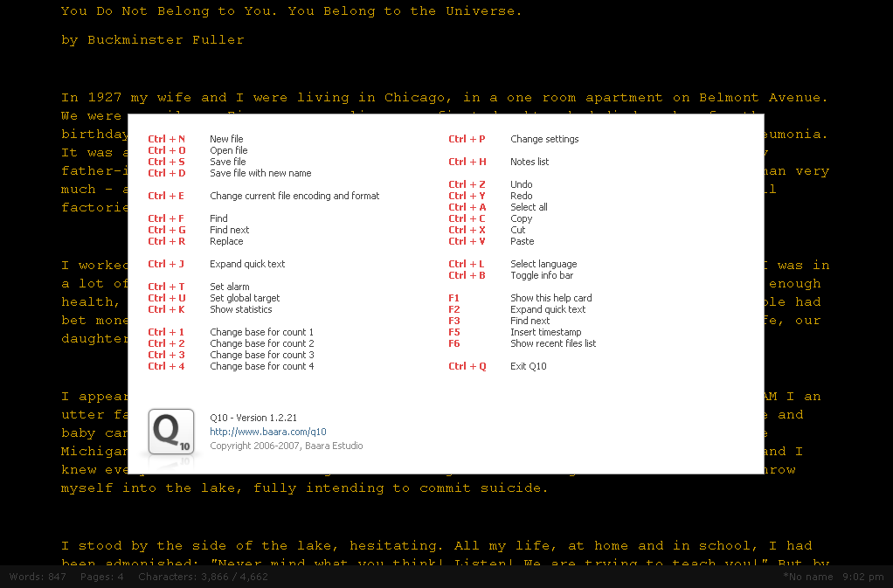
Task: Click the Pages: 4 indicator
Action: point(101,577)
